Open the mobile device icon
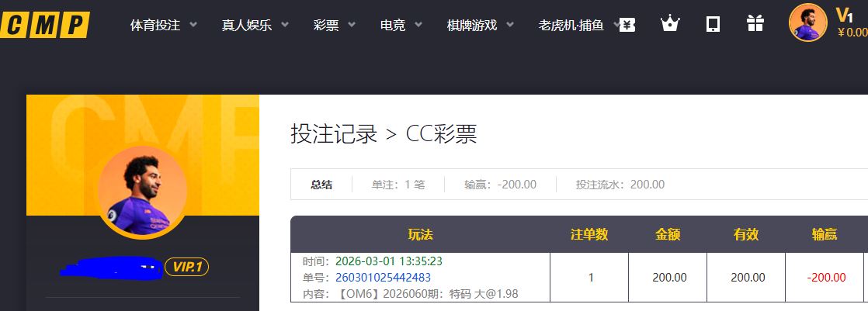The height and width of the screenshot is (311, 868). tap(712, 25)
